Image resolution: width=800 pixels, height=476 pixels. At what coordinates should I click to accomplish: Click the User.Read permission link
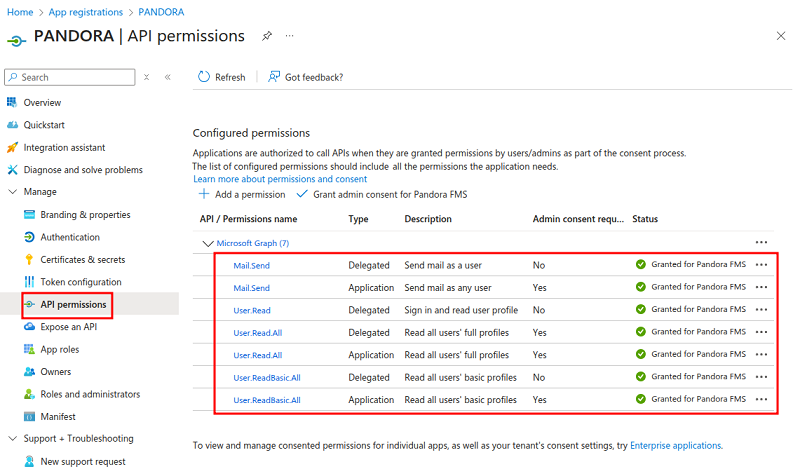tap(252, 310)
